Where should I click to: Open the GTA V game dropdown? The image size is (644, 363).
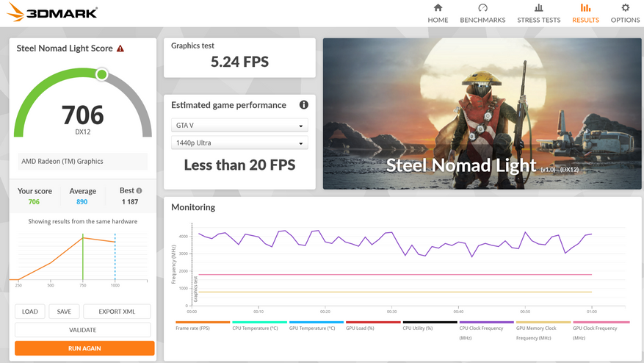[x=239, y=126]
